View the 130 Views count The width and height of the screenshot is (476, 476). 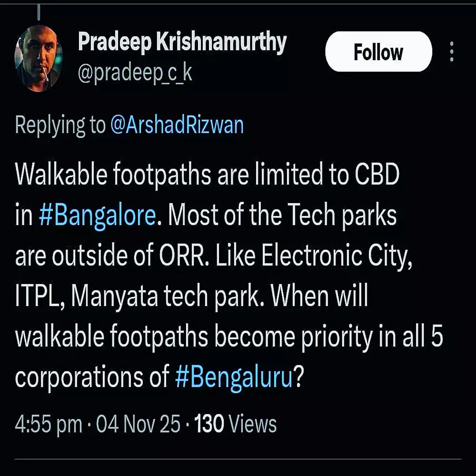point(236,424)
